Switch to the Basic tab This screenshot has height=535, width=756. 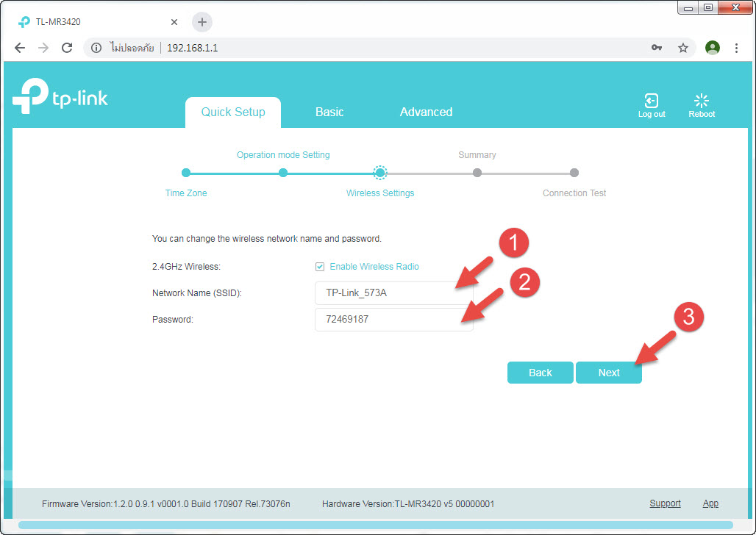(329, 112)
